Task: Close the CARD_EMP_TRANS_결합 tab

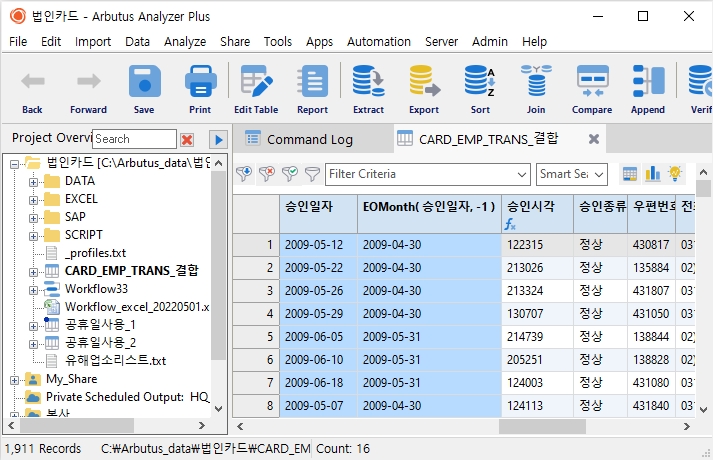Action: pyautogui.click(x=594, y=139)
